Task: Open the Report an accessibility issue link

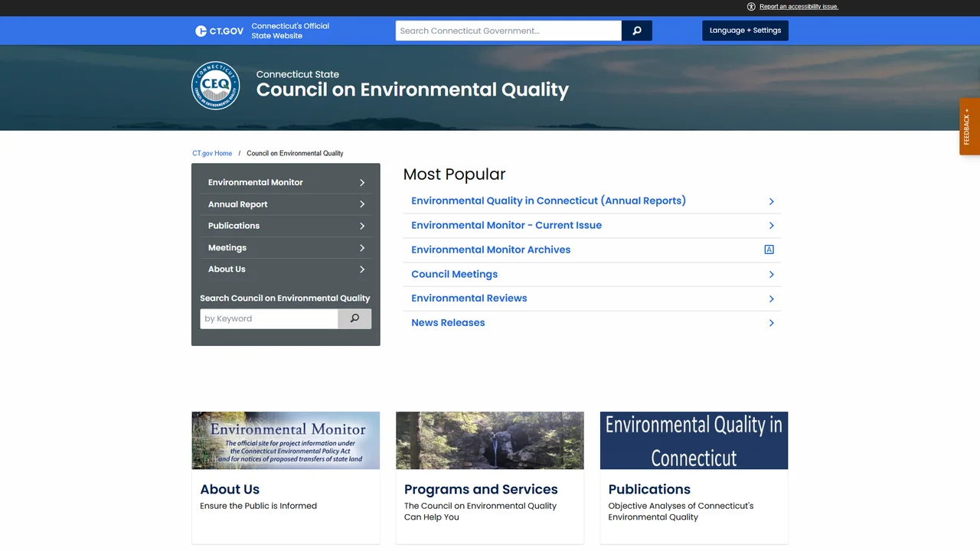Action: click(799, 6)
